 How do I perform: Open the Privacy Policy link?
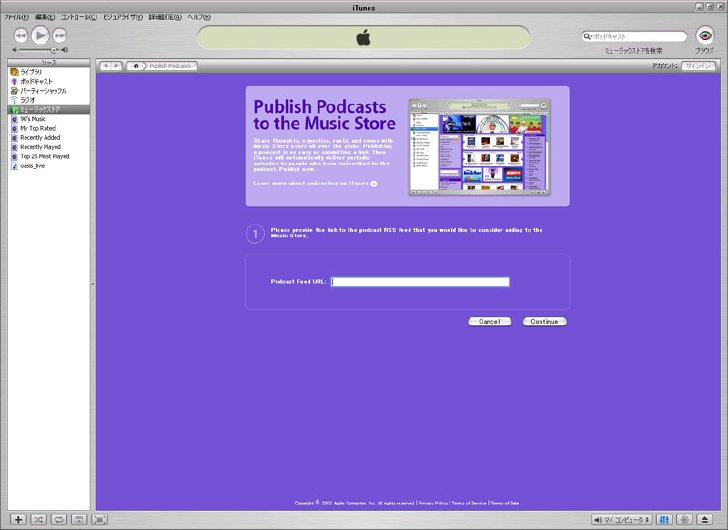433,503
